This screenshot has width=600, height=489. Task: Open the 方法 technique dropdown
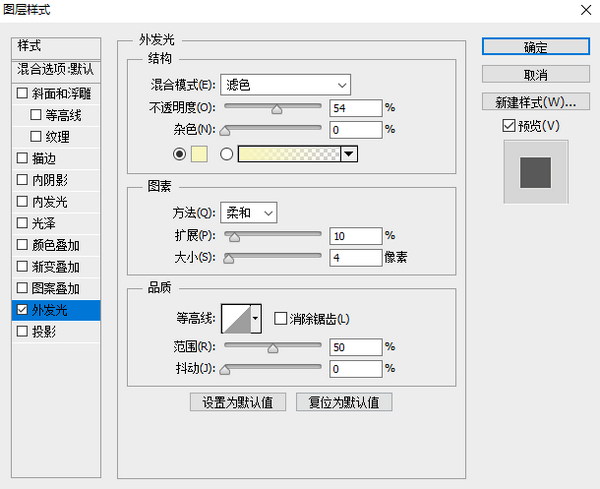248,212
